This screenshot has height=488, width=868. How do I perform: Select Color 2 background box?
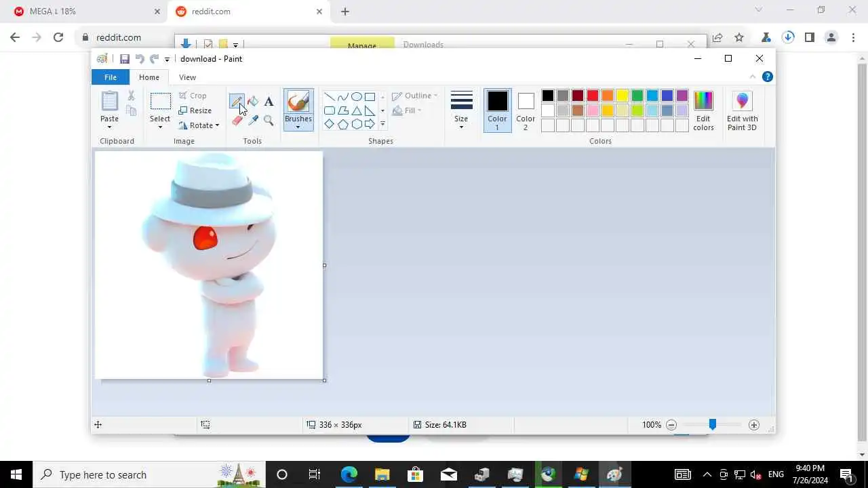click(526, 111)
